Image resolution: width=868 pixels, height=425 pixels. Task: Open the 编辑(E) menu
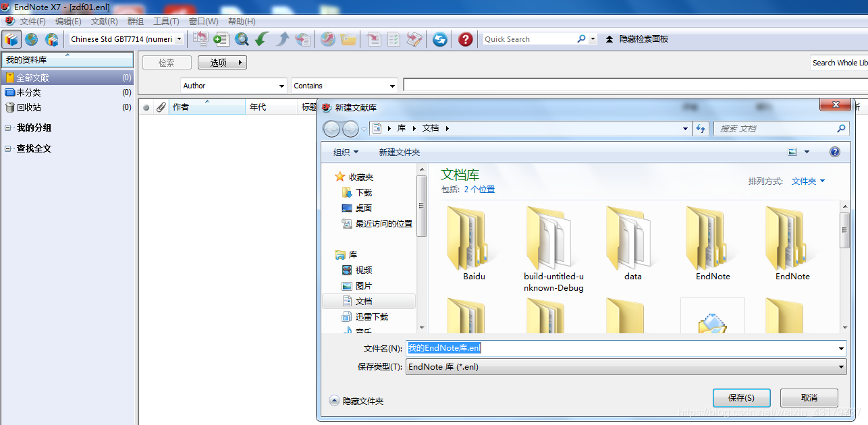click(x=68, y=22)
